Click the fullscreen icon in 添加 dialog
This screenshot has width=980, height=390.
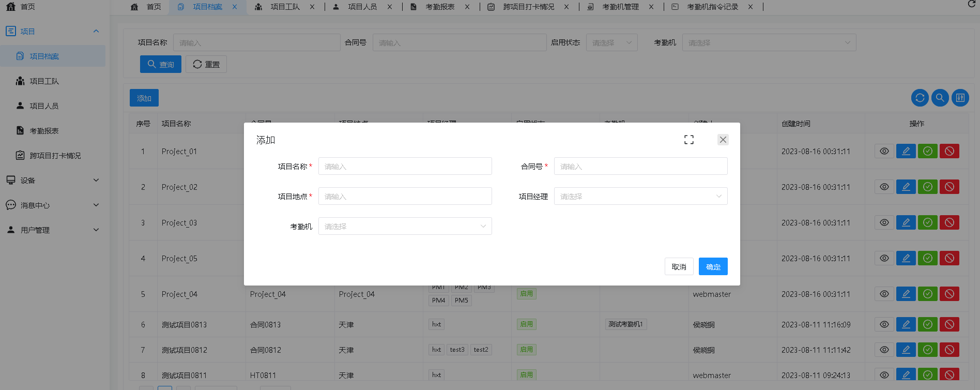coord(689,140)
